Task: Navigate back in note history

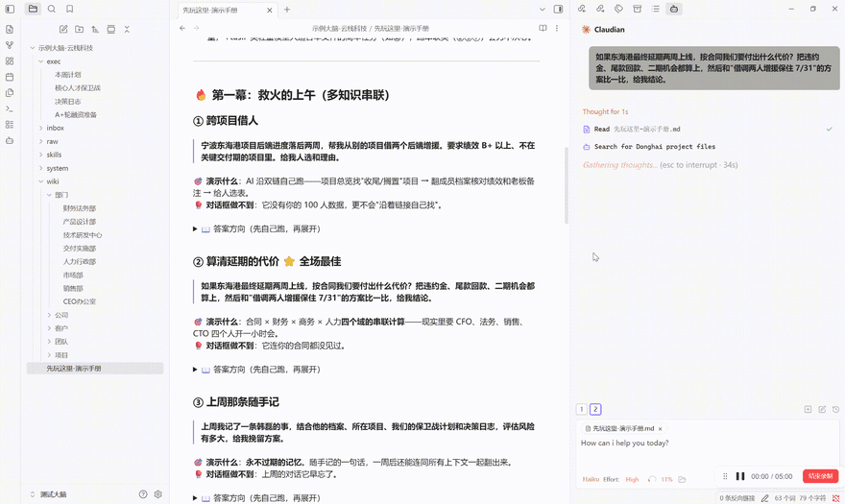Action: point(182,28)
